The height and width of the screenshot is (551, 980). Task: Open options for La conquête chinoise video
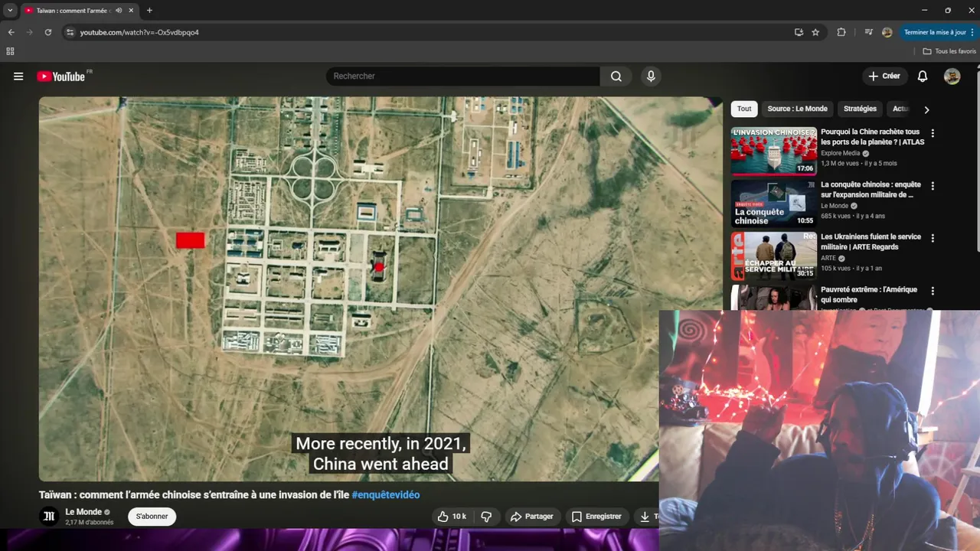tap(933, 186)
